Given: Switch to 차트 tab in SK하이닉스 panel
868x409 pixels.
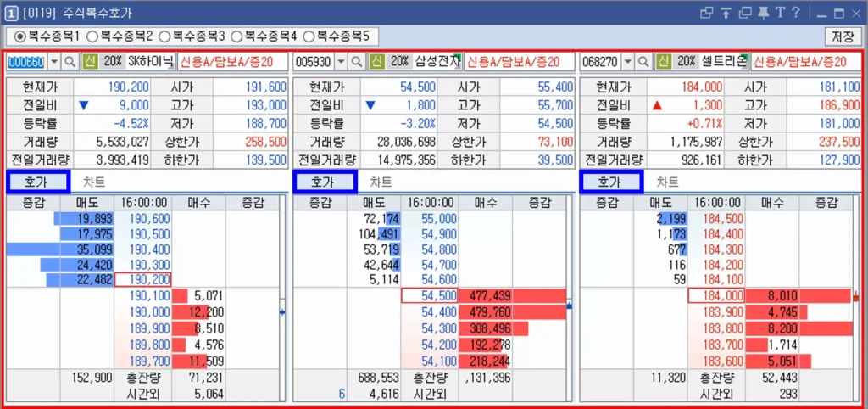Looking at the screenshot, I should [93, 182].
